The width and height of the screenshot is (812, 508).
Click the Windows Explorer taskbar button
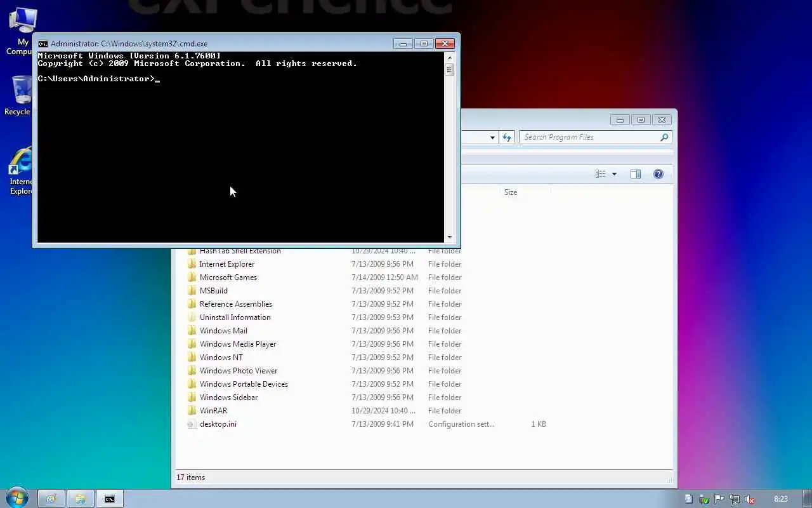point(80,499)
